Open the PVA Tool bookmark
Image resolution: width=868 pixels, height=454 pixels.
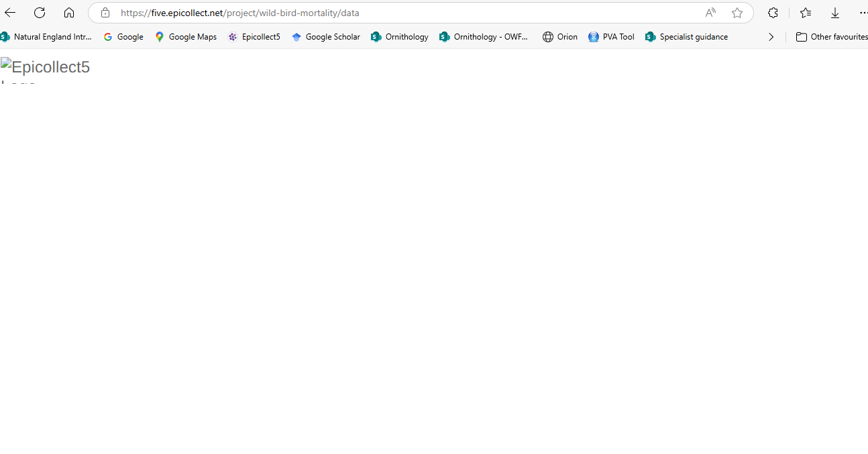(x=611, y=37)
